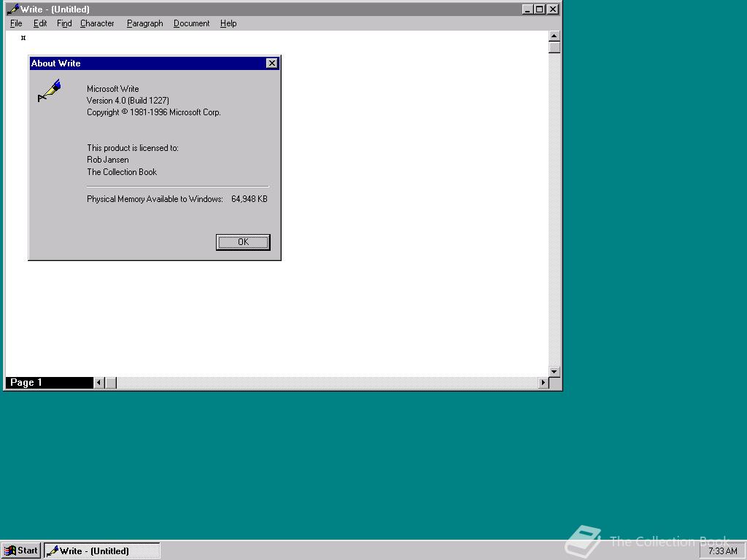Open the Document menu

192,23
